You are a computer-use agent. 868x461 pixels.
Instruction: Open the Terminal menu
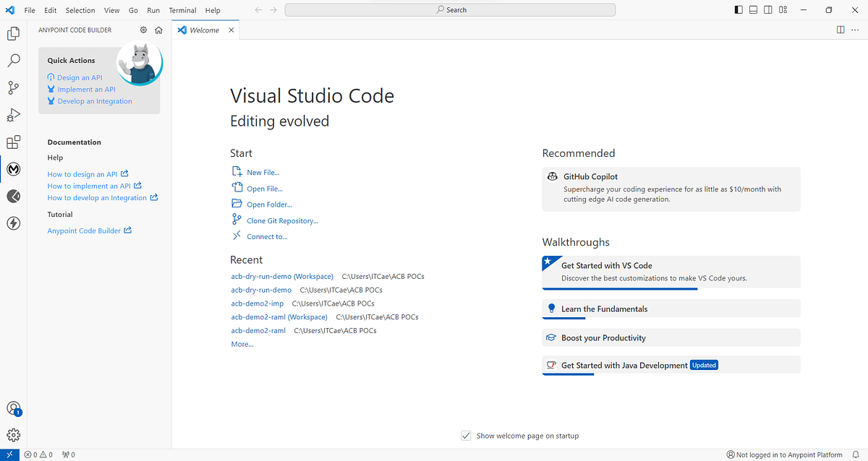[x=182, y=10]
